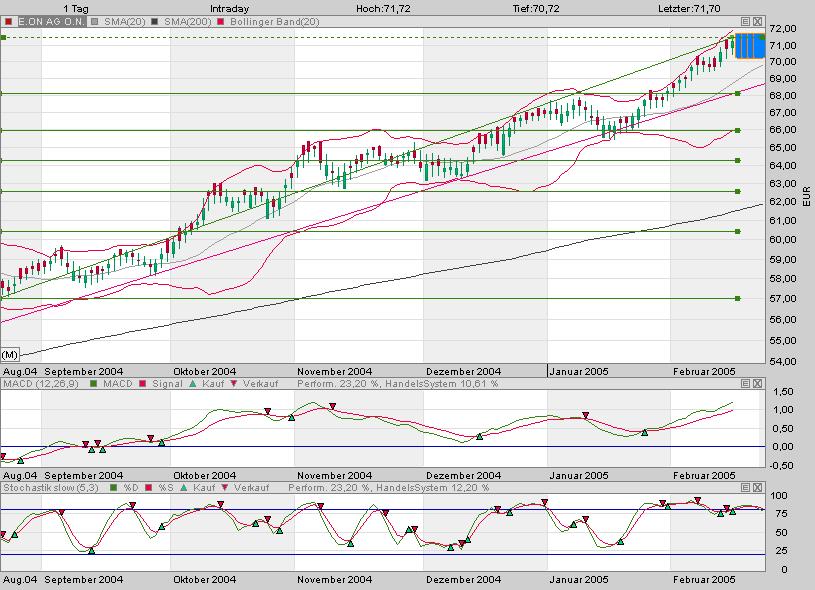This screenshot has height=590, width=815.
Task: Click the MACD sell marker in January 2005
Action: click(586, 415)
